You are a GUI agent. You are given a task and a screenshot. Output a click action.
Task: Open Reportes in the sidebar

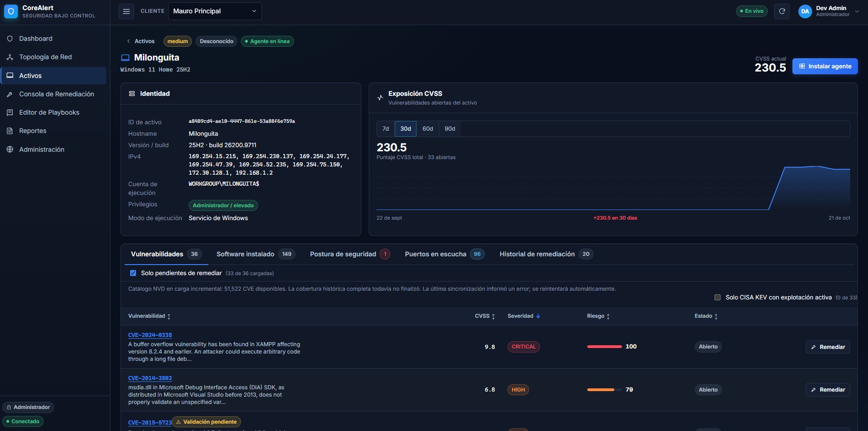click(54, 131)
